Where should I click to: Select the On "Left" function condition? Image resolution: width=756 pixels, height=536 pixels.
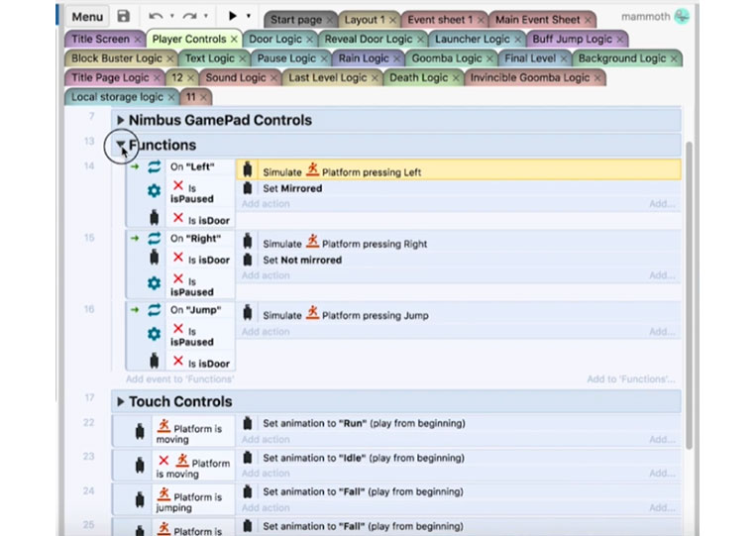[x=200, y=166]
